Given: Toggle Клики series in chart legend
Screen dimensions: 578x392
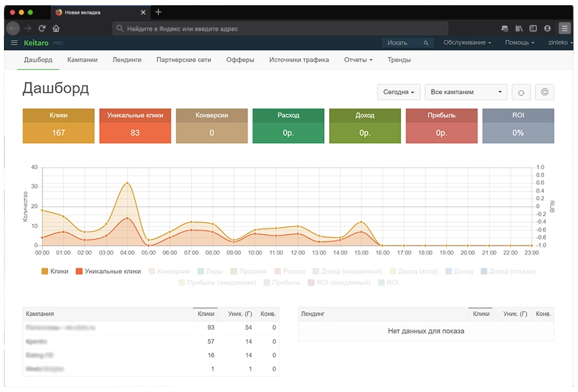Looking at the screenshot, I should pyautogui.click(x=54, y=271).
